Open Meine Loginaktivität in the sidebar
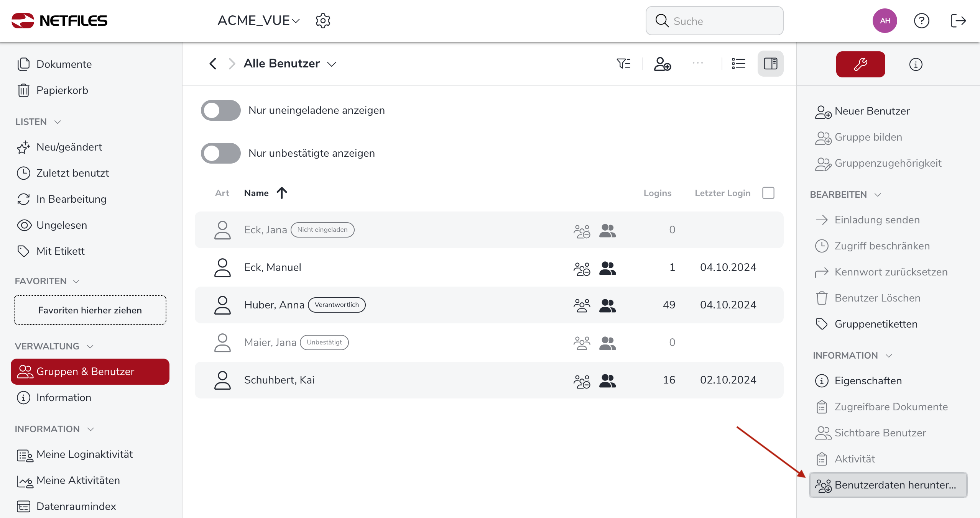The width and height of the screenshot is (980, 518). [84, 454]
